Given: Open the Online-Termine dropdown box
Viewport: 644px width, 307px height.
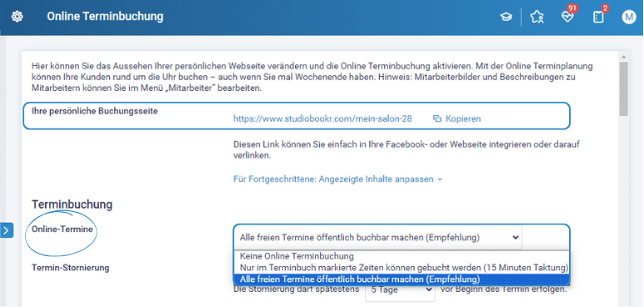Looking at the screenshot, I should pyautogui.click(x=377, y=237).
